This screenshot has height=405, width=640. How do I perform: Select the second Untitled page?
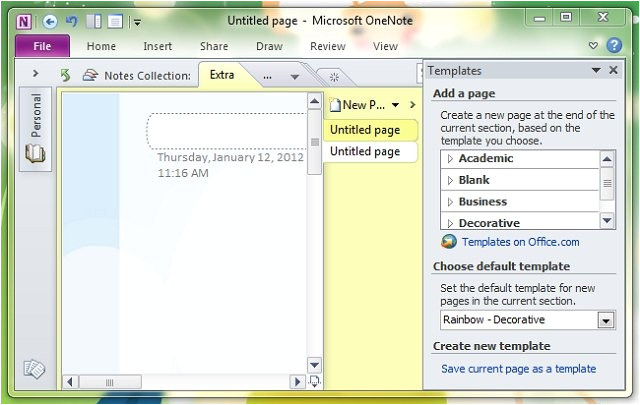point(370,151)
